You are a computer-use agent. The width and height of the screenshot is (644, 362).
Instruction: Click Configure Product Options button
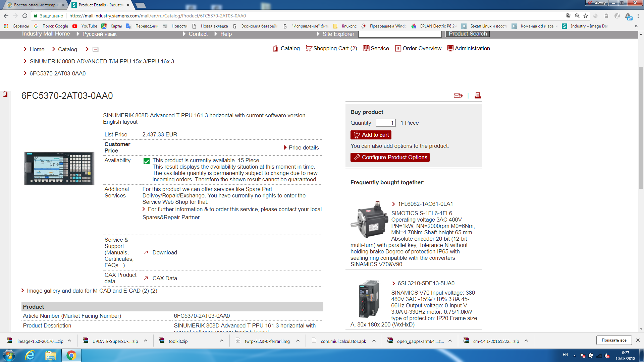tap(390, 157)
